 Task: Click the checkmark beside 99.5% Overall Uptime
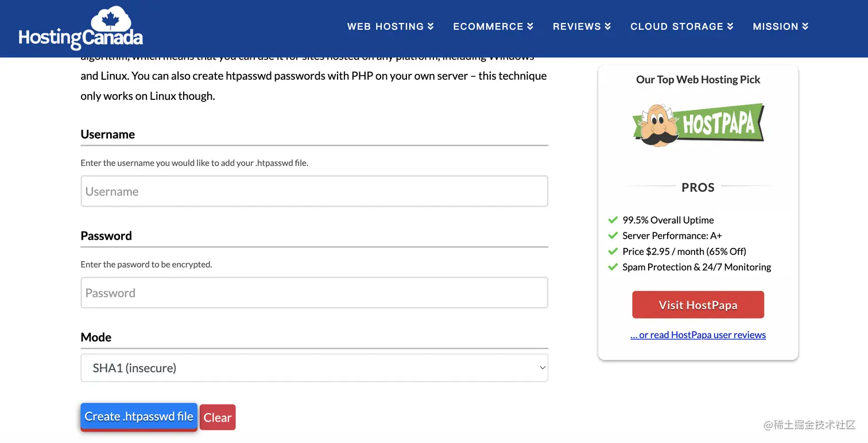point(613,219)
